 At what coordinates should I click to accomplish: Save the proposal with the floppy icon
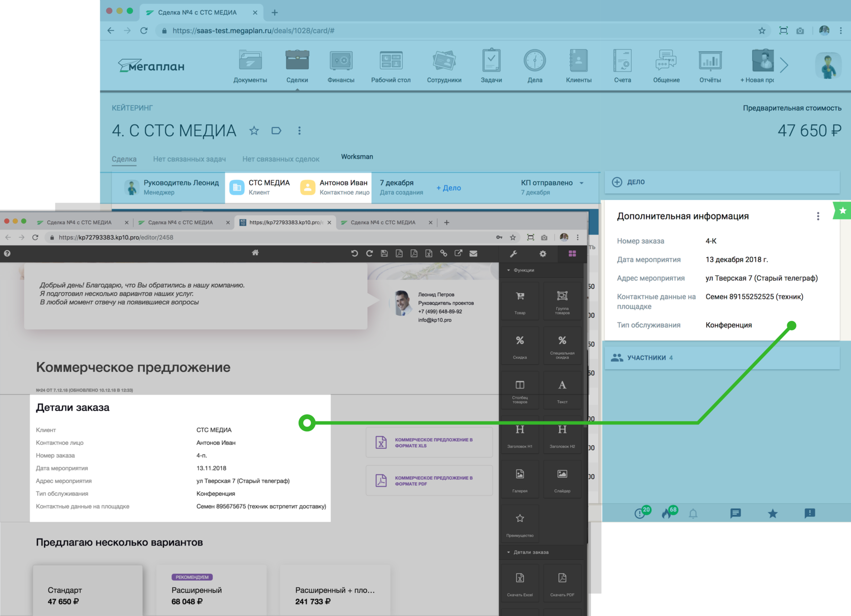(x=384, y=253)
